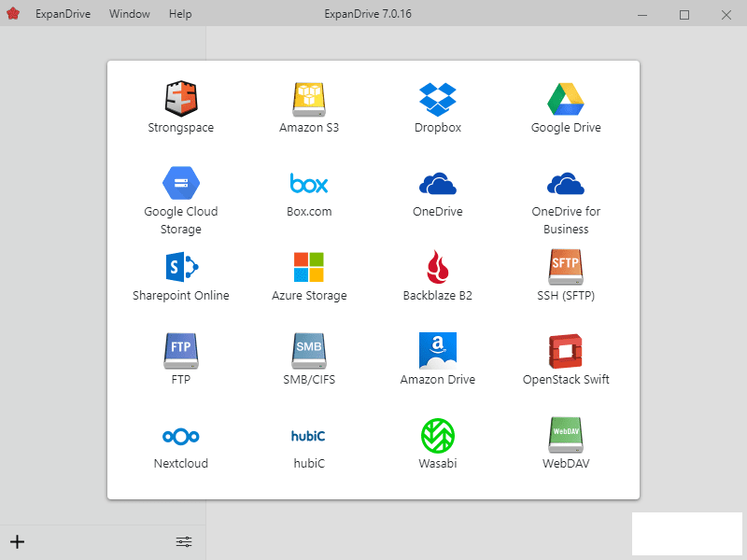
Task: Click the "OneDrive for Business" label
Action: tap(566, 220)
